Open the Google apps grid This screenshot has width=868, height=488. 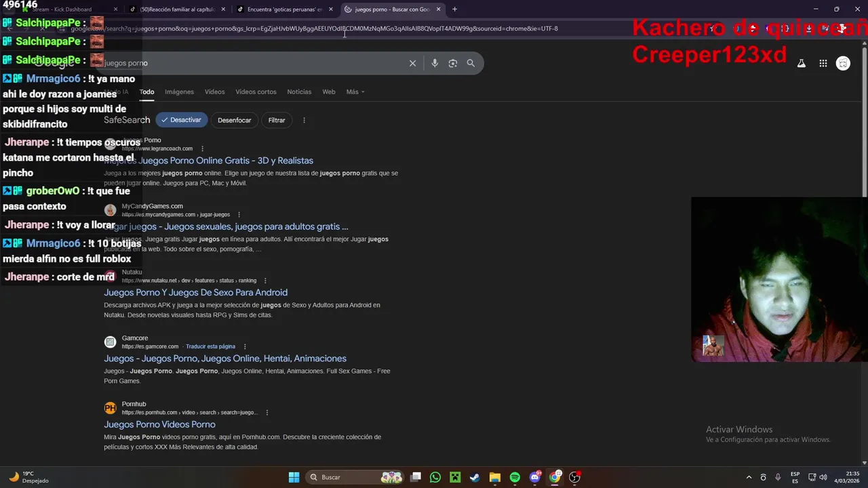click(x=823, y=63)
